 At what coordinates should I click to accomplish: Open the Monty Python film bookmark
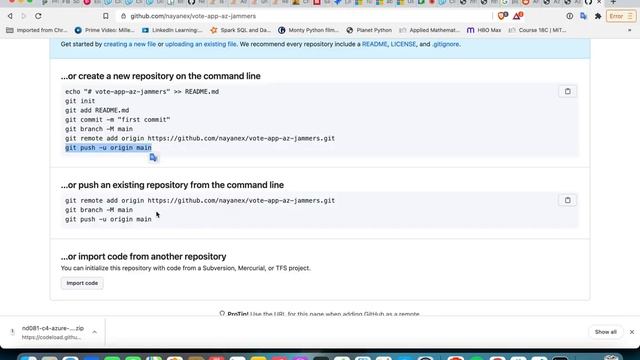click(x=308, y=30)
